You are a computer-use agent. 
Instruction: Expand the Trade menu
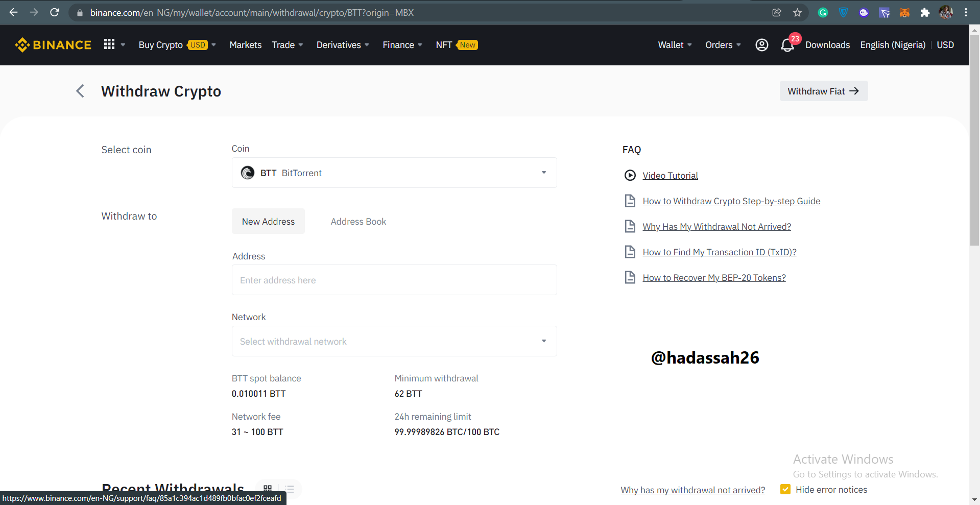coord(288,45)
